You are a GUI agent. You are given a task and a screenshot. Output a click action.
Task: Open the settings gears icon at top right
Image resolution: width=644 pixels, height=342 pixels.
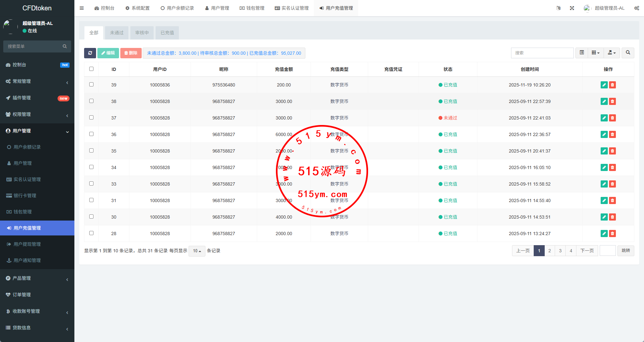click(x=637, y=8)
